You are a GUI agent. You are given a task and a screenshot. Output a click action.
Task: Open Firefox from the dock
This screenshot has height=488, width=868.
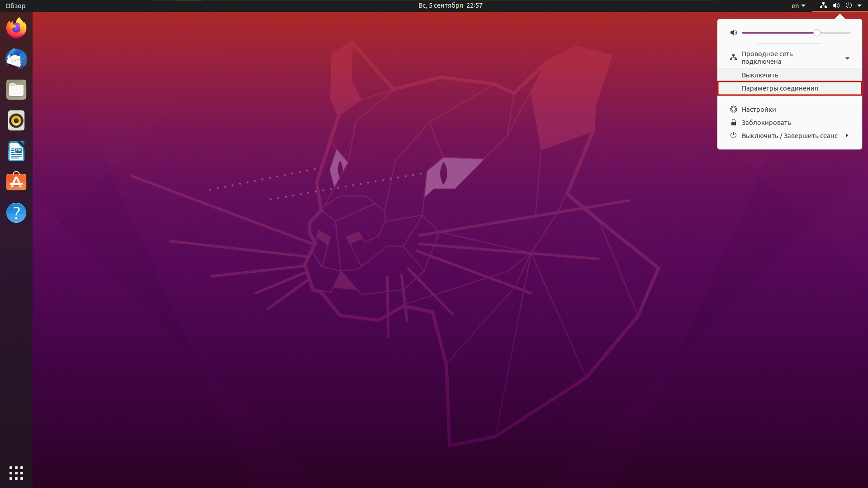click(16, 28)
